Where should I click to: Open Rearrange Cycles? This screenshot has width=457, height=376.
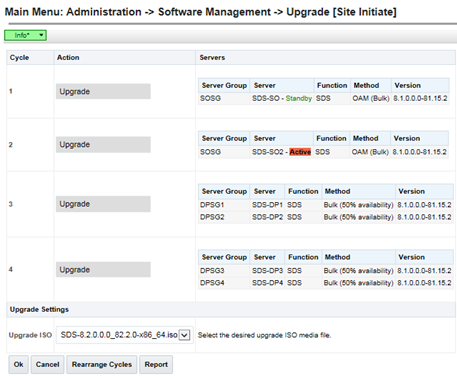(x=102, y=364)
